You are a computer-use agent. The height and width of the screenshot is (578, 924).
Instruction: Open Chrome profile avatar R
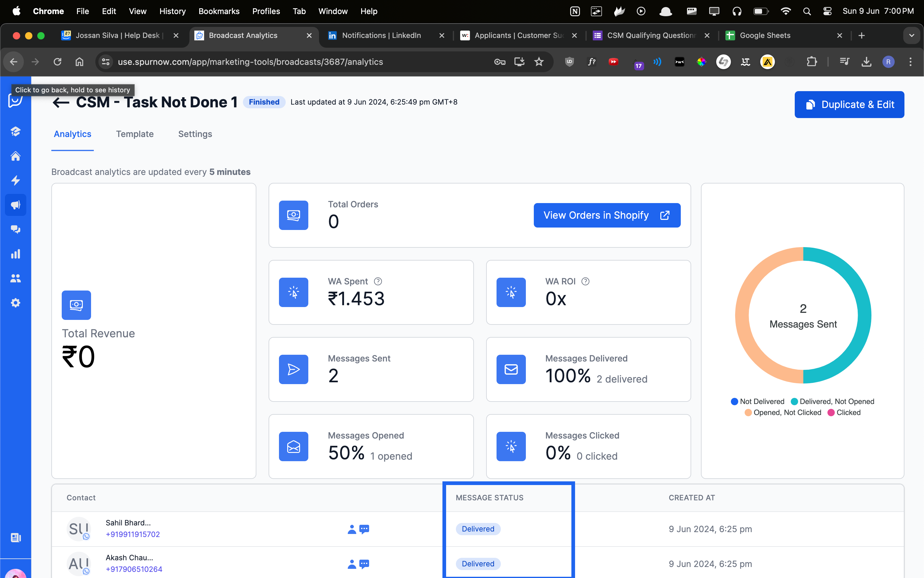click(889, 61)
